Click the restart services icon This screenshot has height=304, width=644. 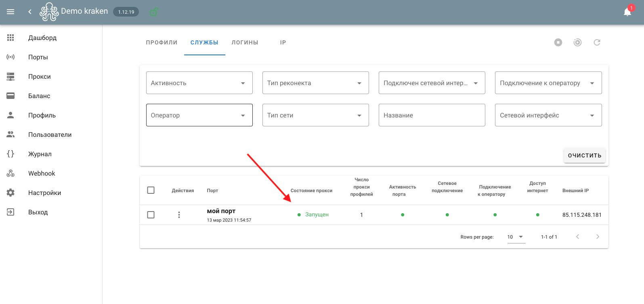click(x=577, y=42)
